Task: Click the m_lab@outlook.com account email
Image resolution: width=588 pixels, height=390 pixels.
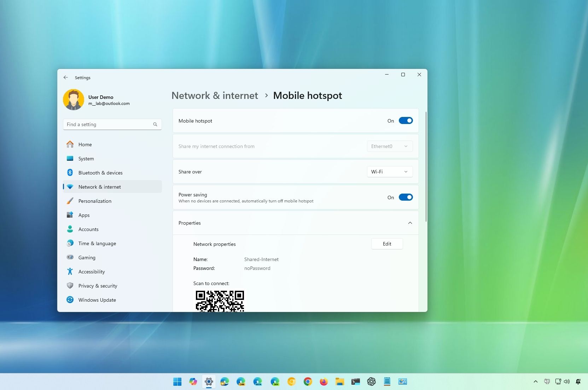Action: click(109, 104)
